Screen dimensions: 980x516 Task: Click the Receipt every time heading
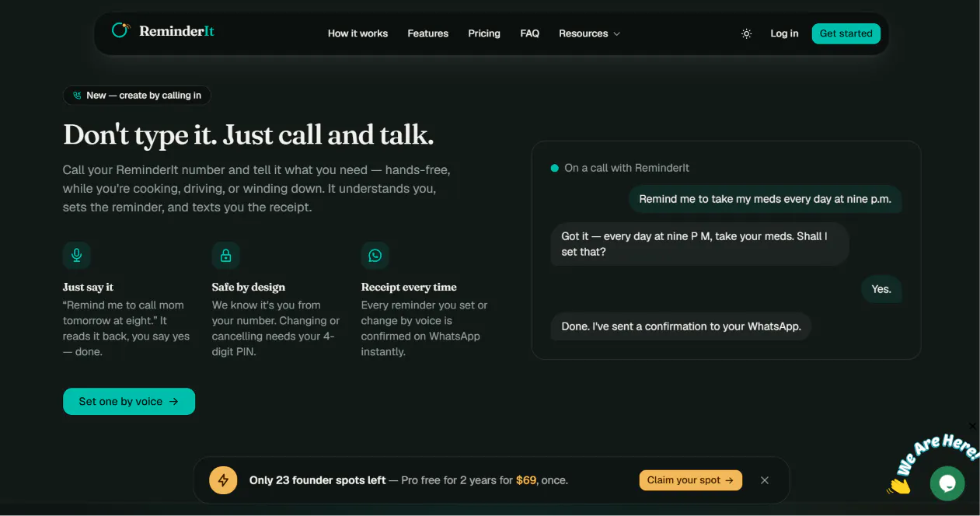click(x=409, y=287)
